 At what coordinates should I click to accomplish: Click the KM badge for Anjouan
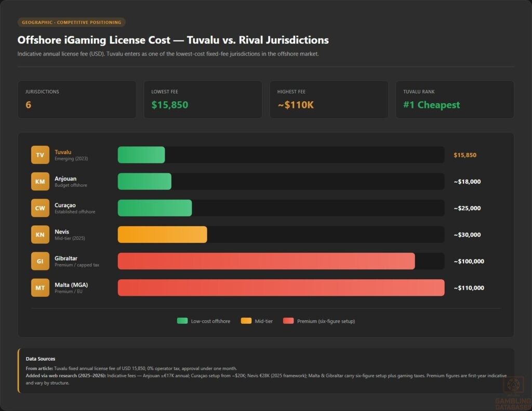pos(40,181)
